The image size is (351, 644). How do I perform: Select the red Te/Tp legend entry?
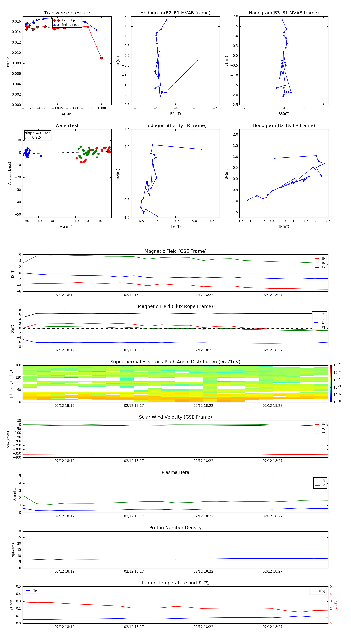(x=318, y=591)
